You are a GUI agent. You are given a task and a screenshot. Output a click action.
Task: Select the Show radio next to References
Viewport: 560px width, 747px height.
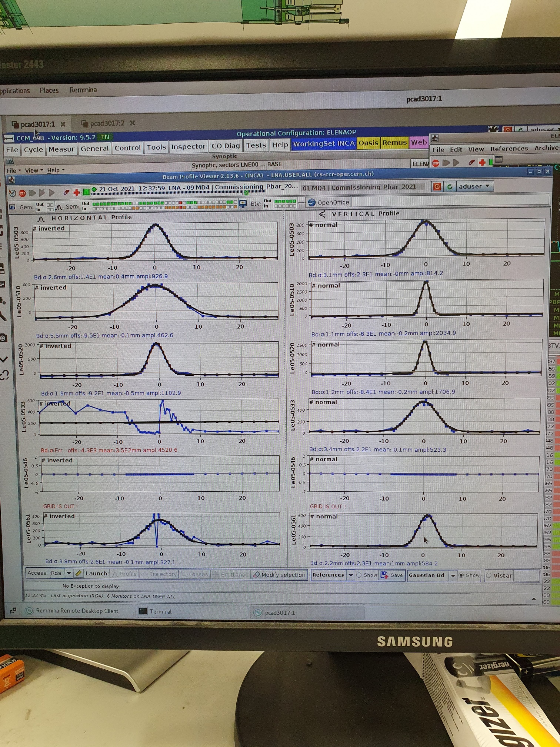359,575
